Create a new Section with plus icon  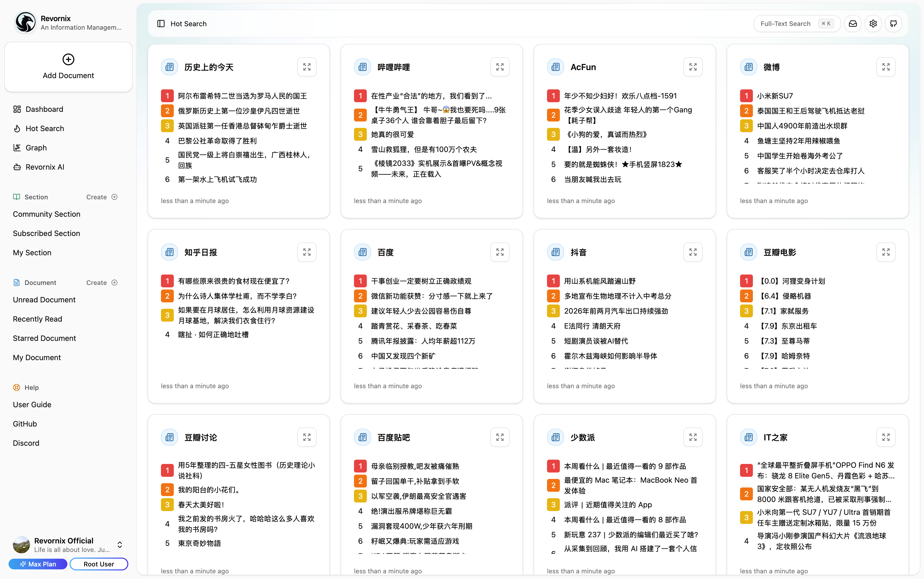click(x=114, y=197)
